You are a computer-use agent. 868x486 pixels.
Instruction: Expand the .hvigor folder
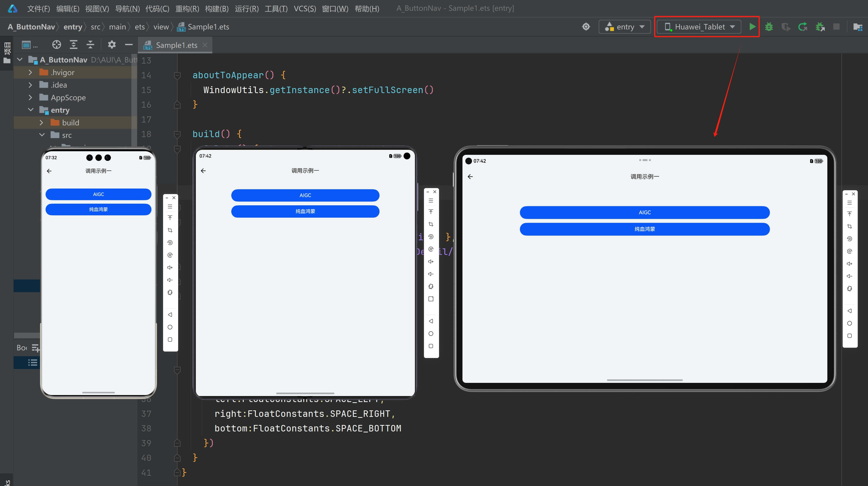click(x=30, y=73)
